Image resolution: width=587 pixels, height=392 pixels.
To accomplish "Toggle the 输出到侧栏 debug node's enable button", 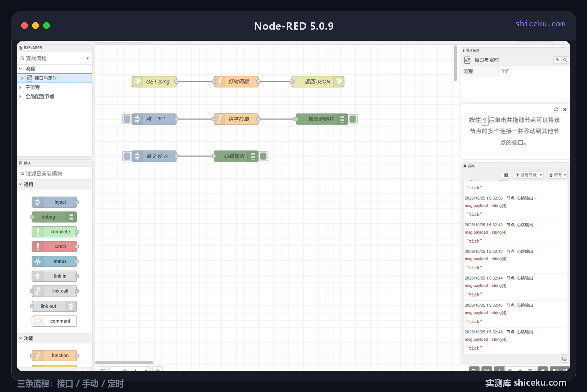I will coord(353,119).
